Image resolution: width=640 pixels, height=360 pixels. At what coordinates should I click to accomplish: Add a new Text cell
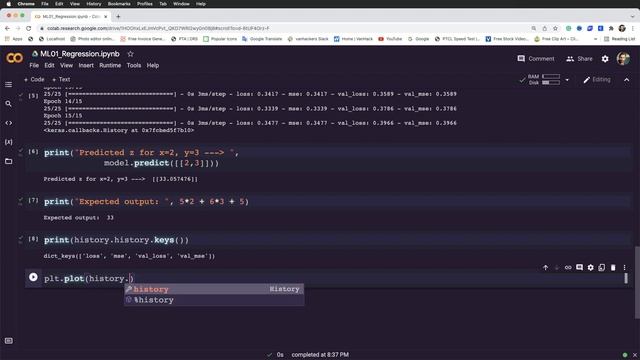pos(61,80)
